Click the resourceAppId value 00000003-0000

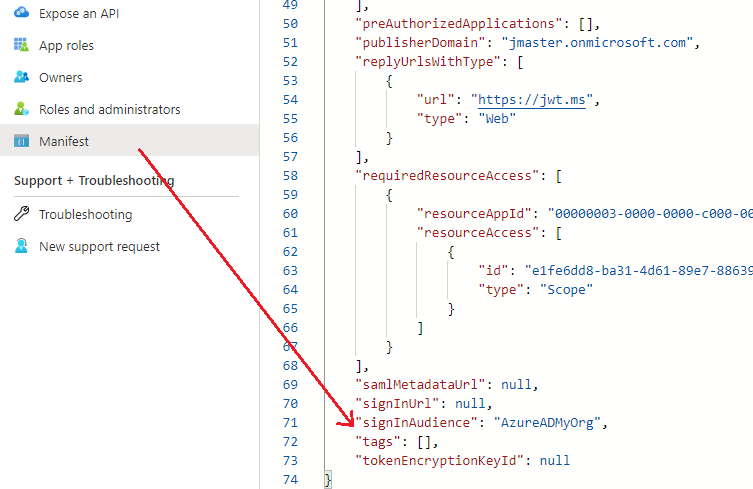coord(650,214)
